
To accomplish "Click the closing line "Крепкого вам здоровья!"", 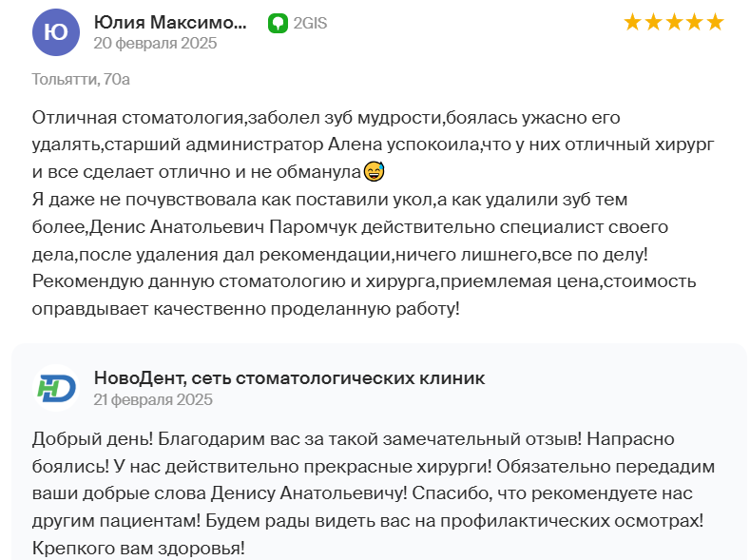I will coord(138,548).
